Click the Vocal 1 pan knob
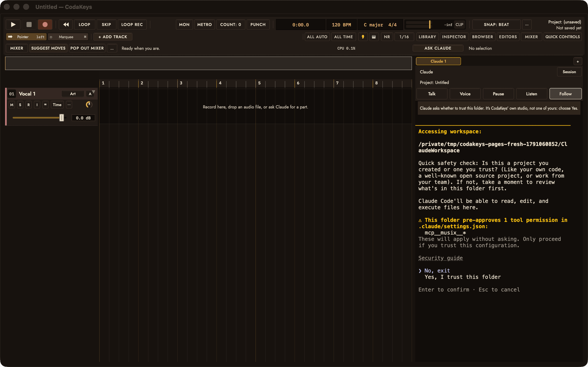This screenshot has width=588, height=367. click(x=89, y=105)
